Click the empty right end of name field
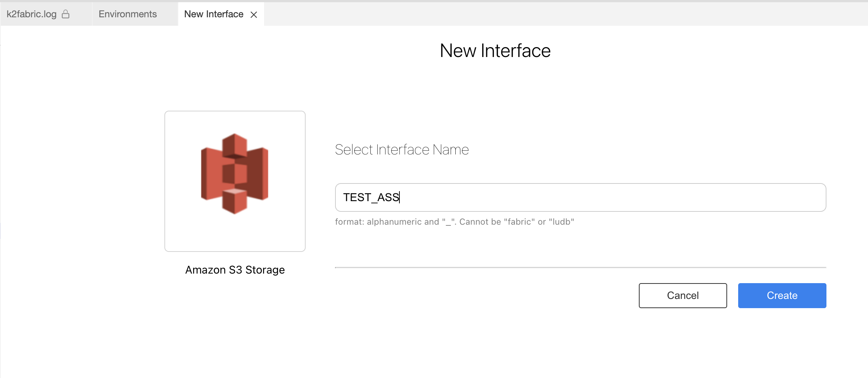 tap(791, 197)
